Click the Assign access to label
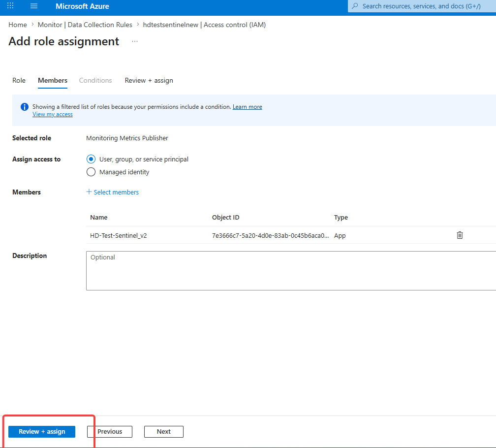Viewport: 496px width, 448px height. [x=36, y=159]
